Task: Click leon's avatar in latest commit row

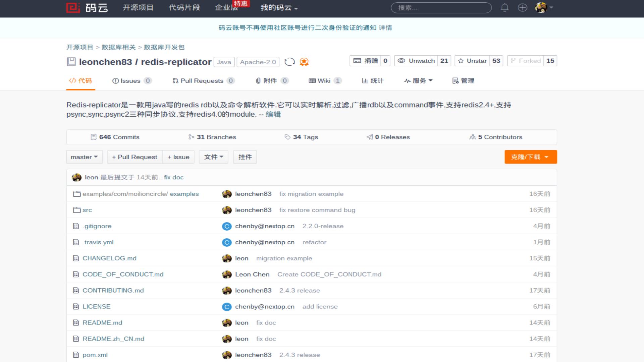Action: pyautogui.click(x=76, y=177)
